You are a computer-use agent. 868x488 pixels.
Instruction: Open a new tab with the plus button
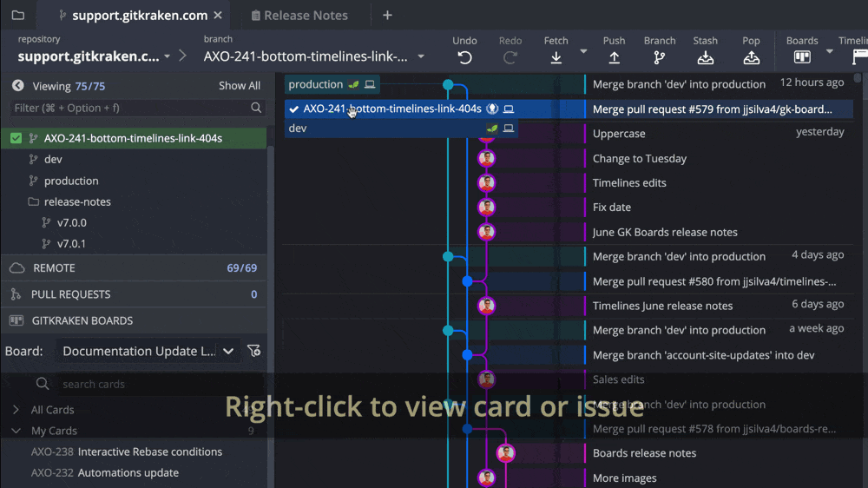[x=387, y=16]
